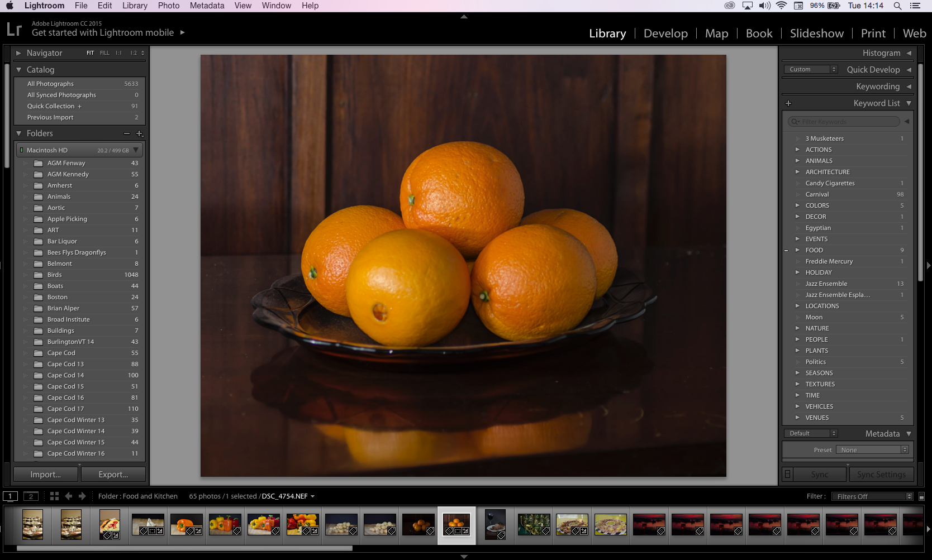This screenshot has height=560, width=932.
Task: Open the second window display button 2
Action: point(31,496)
